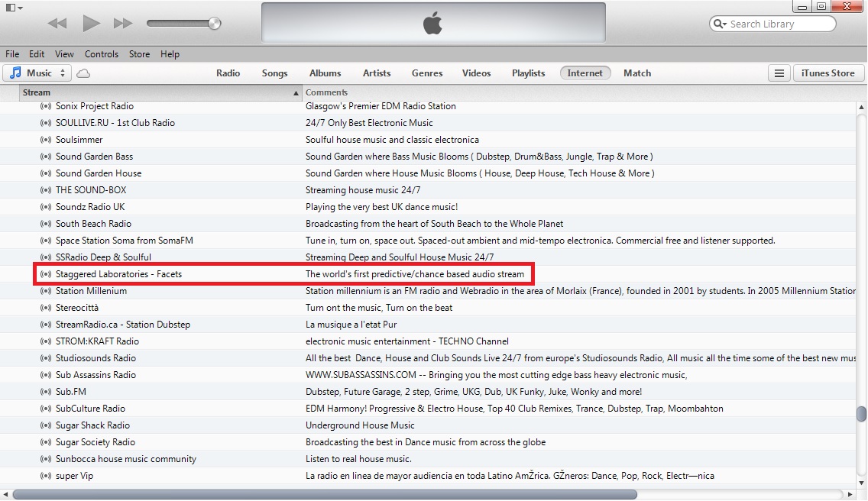Click stream icon for Sonix Project Radio
This screenshot has height=501, width=868.
46,105
